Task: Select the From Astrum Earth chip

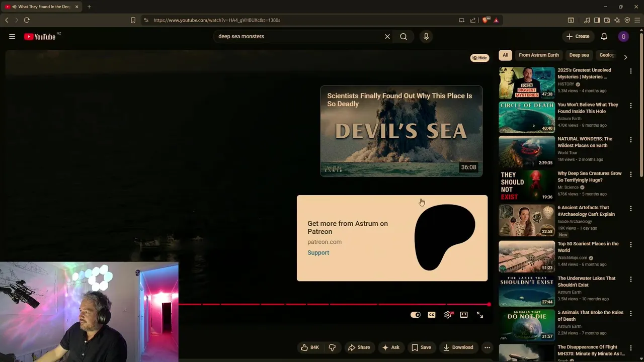Action: [x=539, y=55]
